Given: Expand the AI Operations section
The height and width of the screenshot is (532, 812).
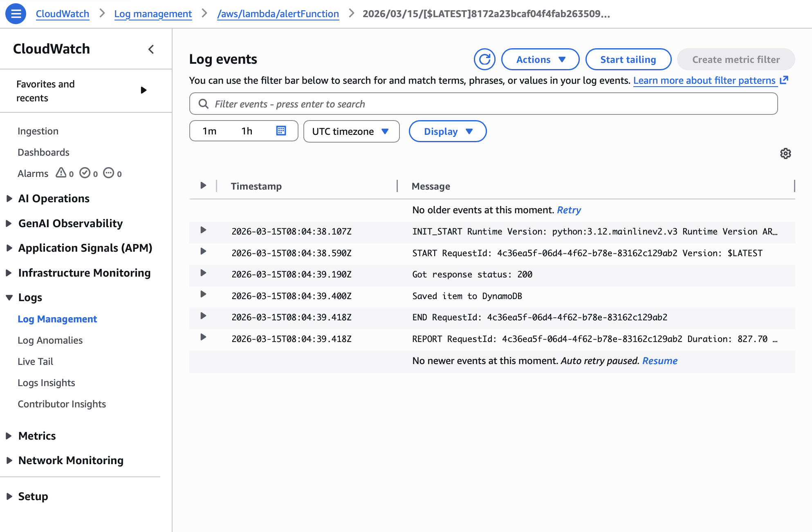Looking at the screenshot, I should 9,199.
